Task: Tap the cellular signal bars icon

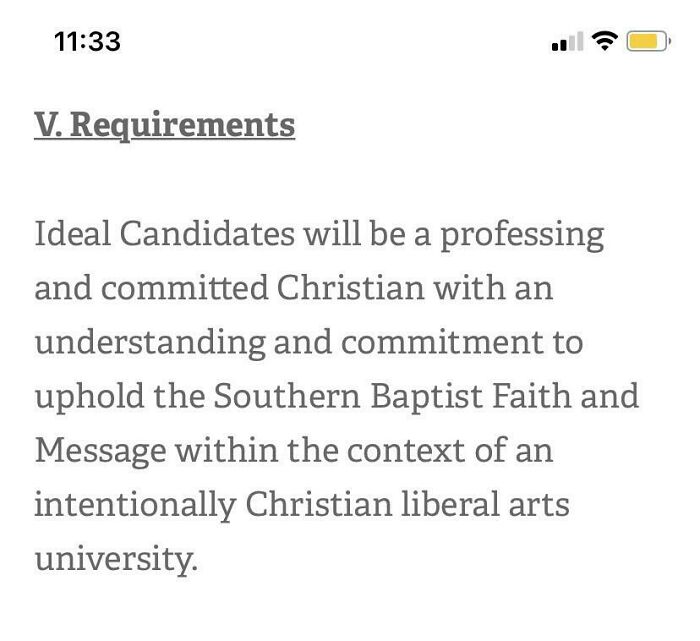Action: (x=567, y=42)
